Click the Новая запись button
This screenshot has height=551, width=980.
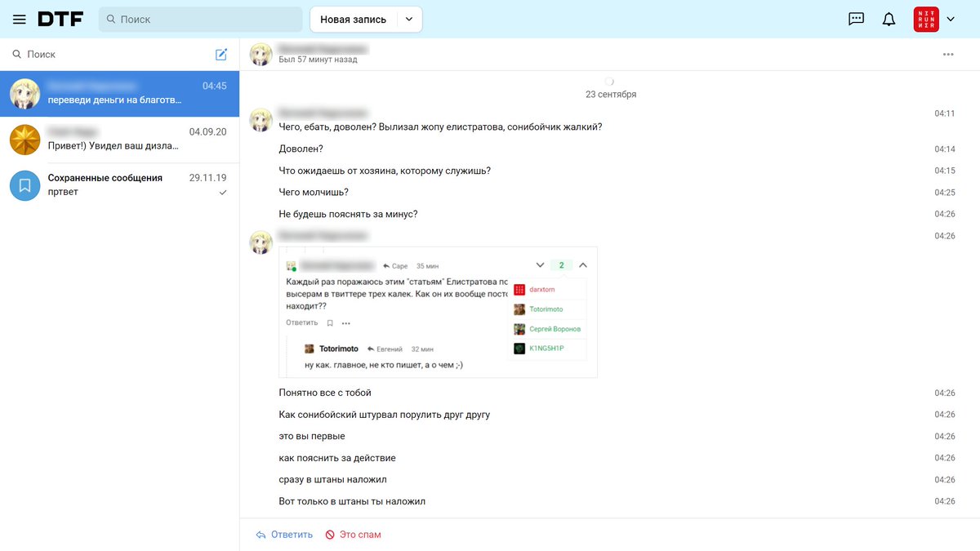(x=353, y=20)
